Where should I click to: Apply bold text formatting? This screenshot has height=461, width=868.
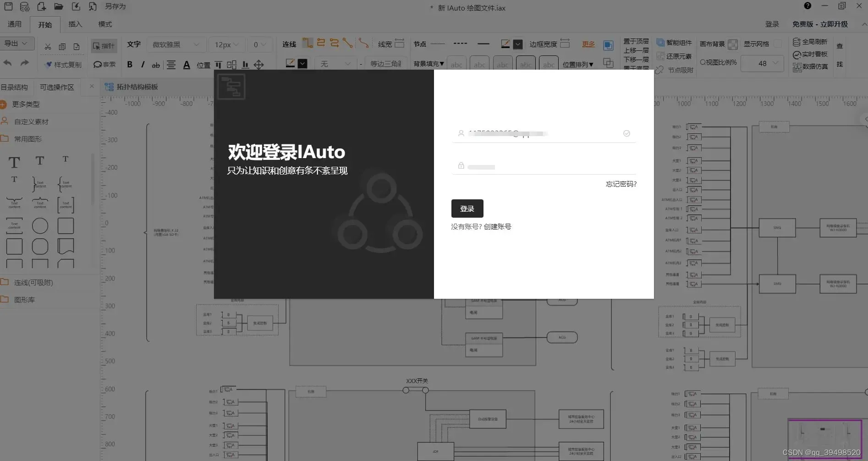(130, 65)
